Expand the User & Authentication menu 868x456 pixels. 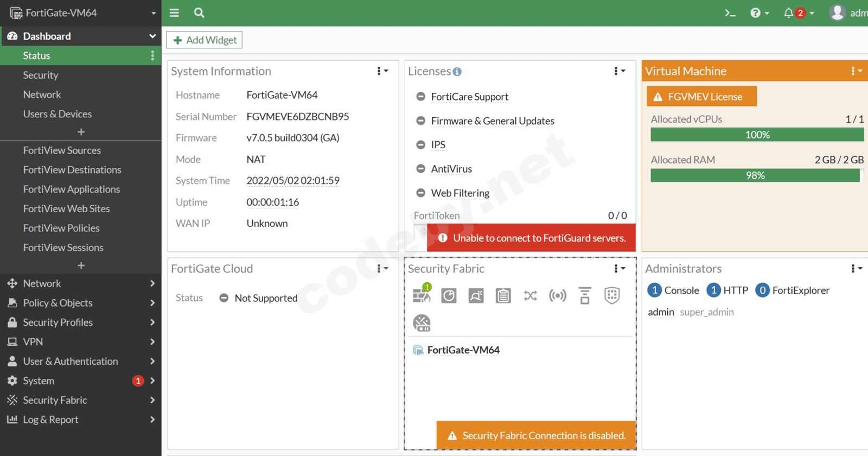(x=81, y=362)
